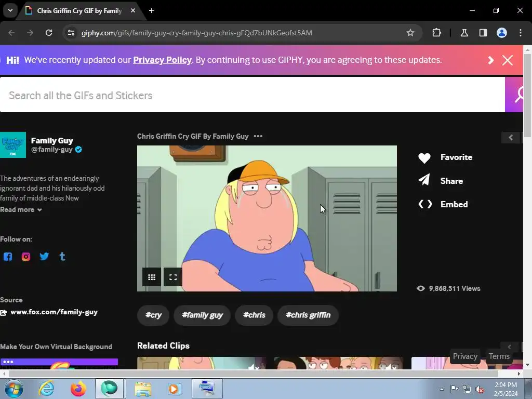Click the banner's right arrow chevron

[x=490, y=60]
